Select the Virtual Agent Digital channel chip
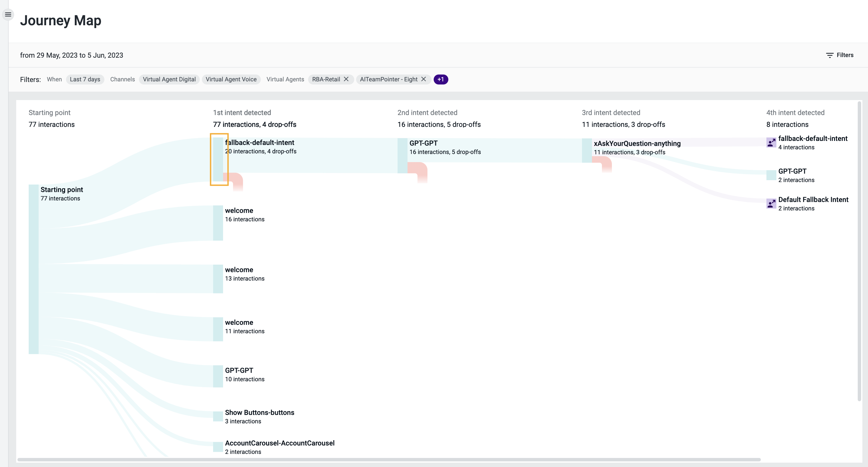 169,79
